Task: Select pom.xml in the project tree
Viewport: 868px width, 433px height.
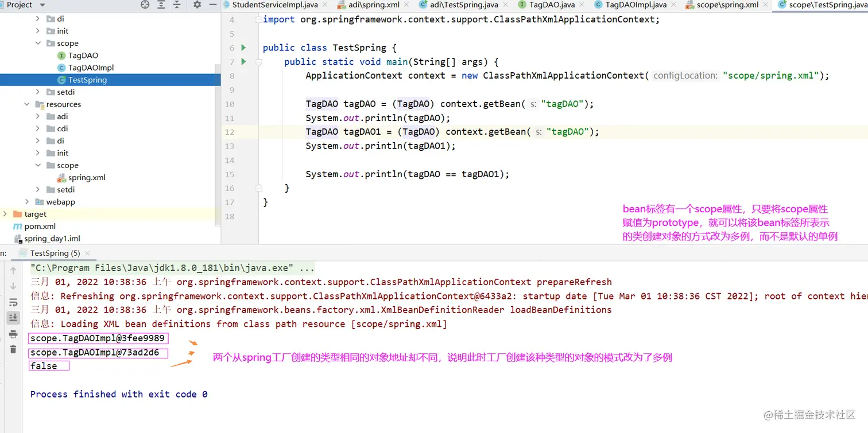Action: click(x=40, y=227)
